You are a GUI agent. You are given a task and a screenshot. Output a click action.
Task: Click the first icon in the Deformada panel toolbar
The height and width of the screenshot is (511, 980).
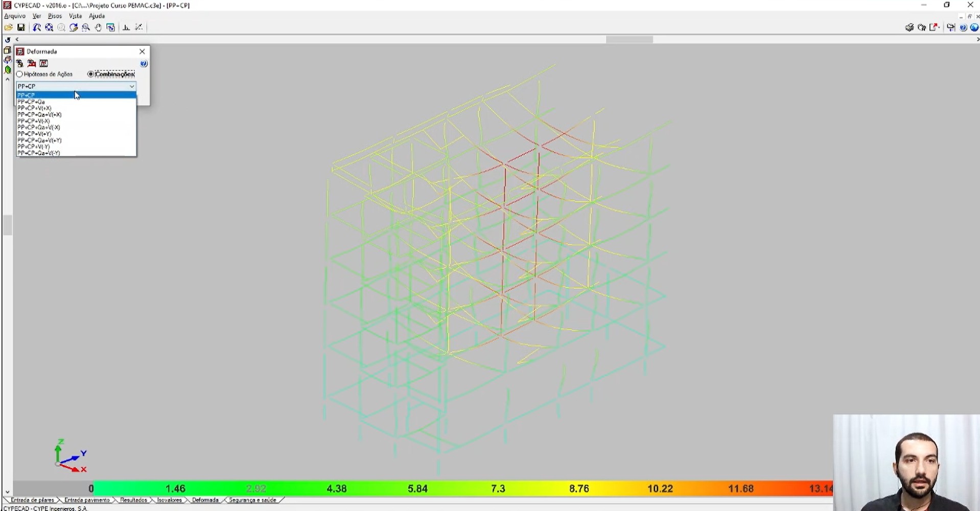(20, 63)
